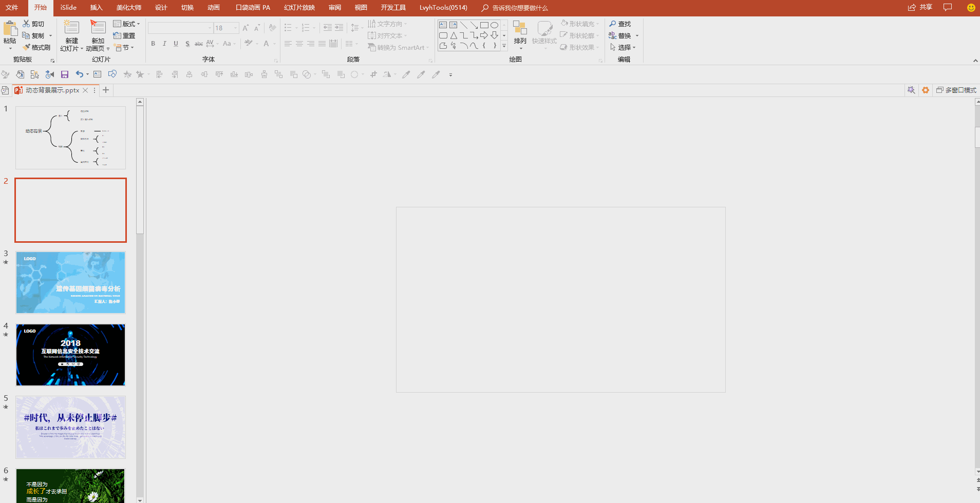Open the LvyhTools(0514) tab

coord(443,8)
